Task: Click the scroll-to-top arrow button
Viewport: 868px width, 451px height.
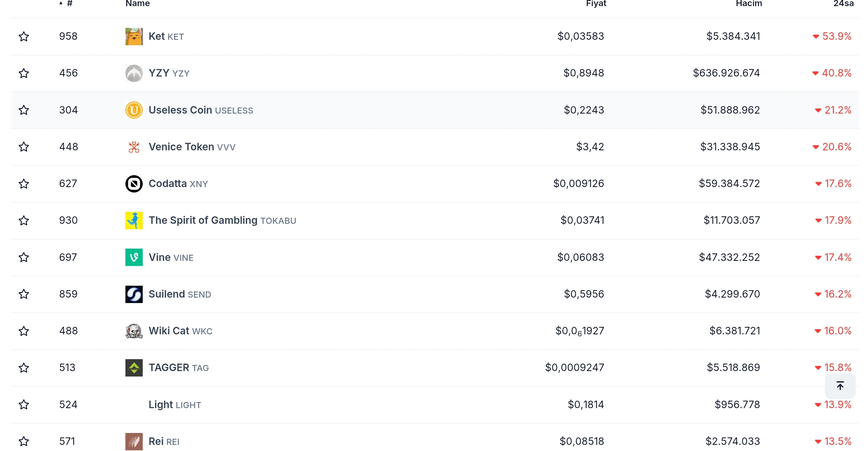Action: click(x=840, y=386)
